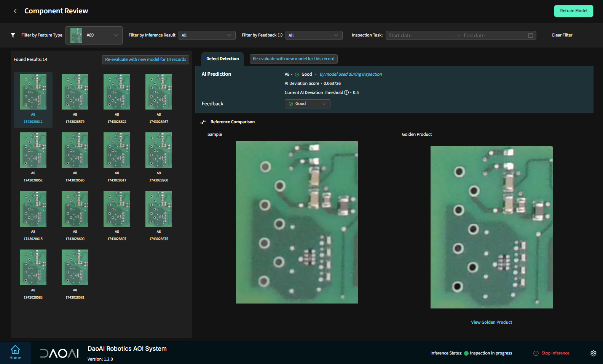Viewport: 603px width, 364px height.
Task: Change the Feedback dropdown set to Good
Action: pyautogui.click(x=307, y=104)
